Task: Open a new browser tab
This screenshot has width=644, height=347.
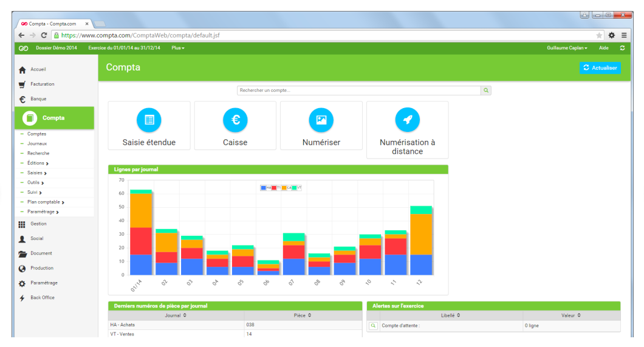Action: pos(100,24)
